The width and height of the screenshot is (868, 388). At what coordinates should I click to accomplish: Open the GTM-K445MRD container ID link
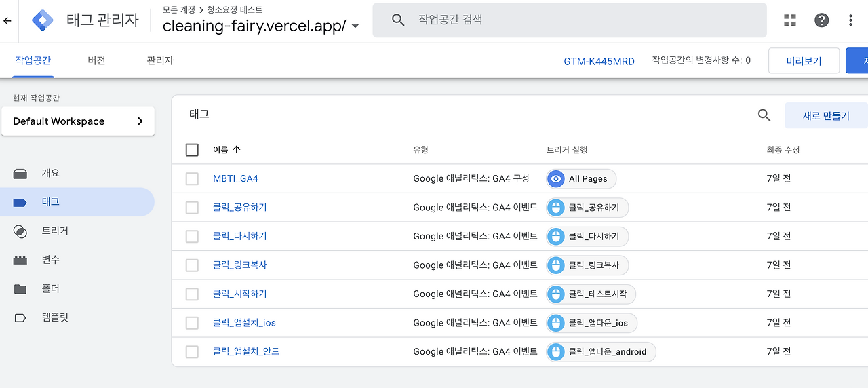pos(599,62)
